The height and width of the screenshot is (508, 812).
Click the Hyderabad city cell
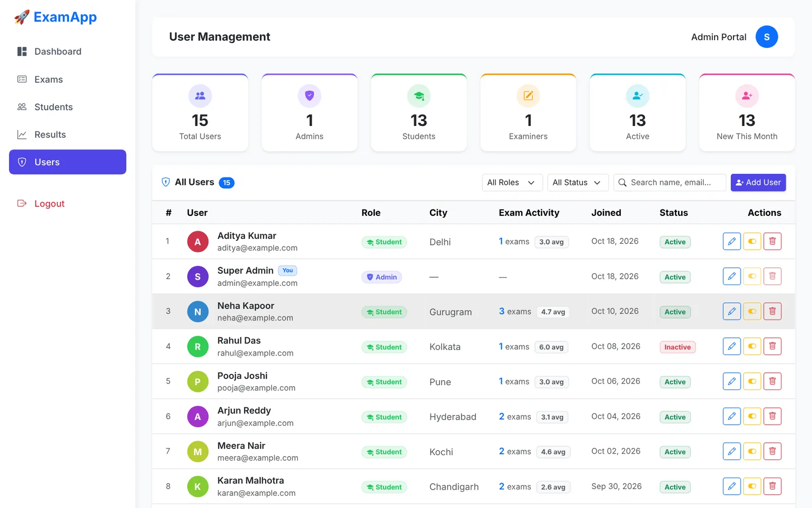tap(453, 417)
